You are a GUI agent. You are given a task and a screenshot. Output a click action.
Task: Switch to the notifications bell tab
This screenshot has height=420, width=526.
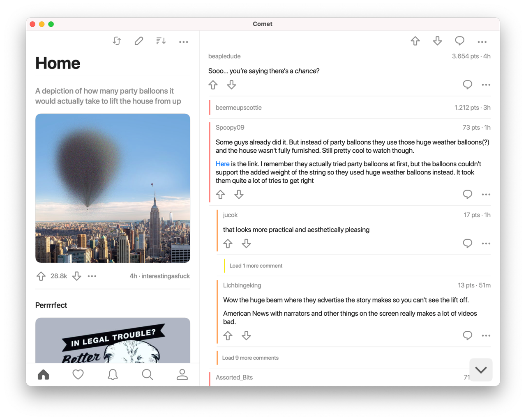click(113, 374)
